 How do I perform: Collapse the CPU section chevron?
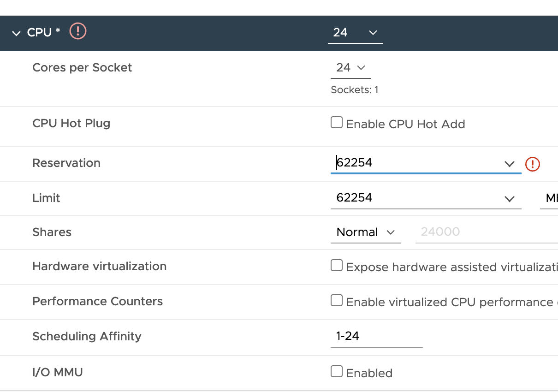[17, 33]
